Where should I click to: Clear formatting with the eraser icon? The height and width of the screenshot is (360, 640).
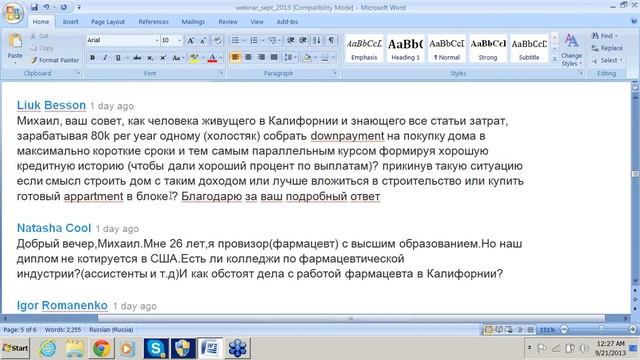point(218,40)
